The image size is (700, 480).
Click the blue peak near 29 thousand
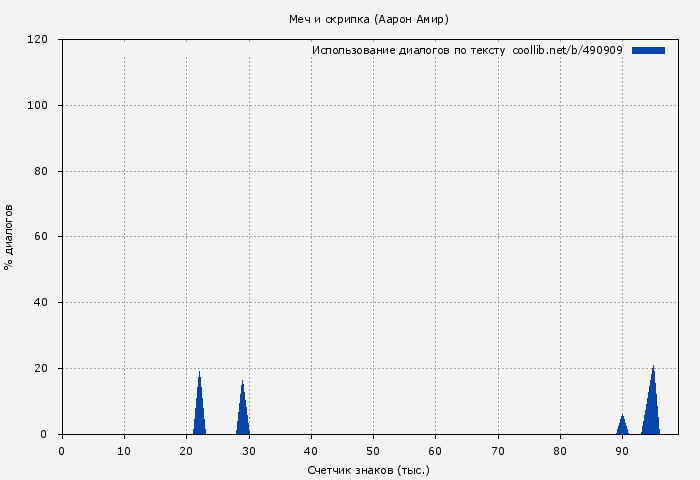click(242, 413)
